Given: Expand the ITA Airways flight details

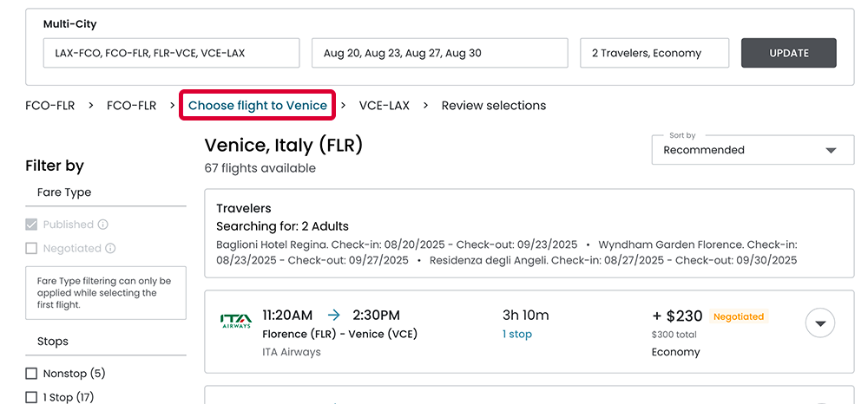Looking at the screenshot, I should pyautogui.click(x=820, y=323).
